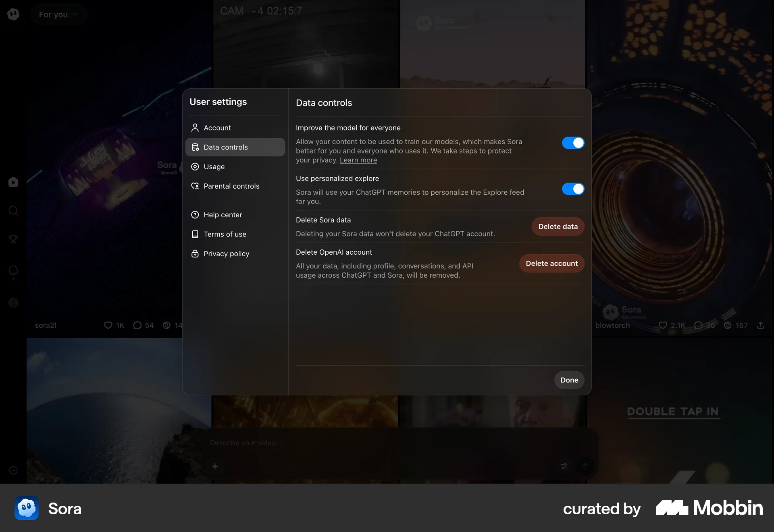Viewport: 774px width, 532px height.
Task: Open the Learn more privacy link
Action: pyautogui.click(x=358, y=160)
